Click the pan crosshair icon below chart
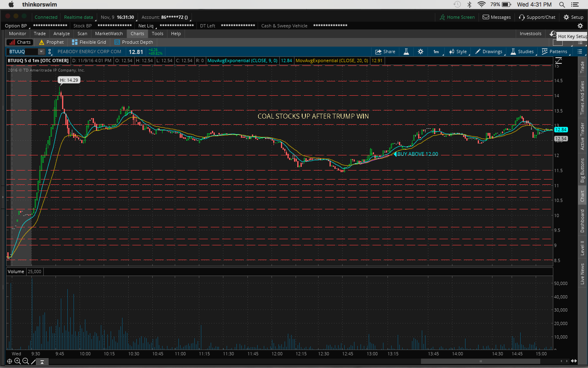Image resolution: width=588 pixels, height=368 pixels. (10, 361)
